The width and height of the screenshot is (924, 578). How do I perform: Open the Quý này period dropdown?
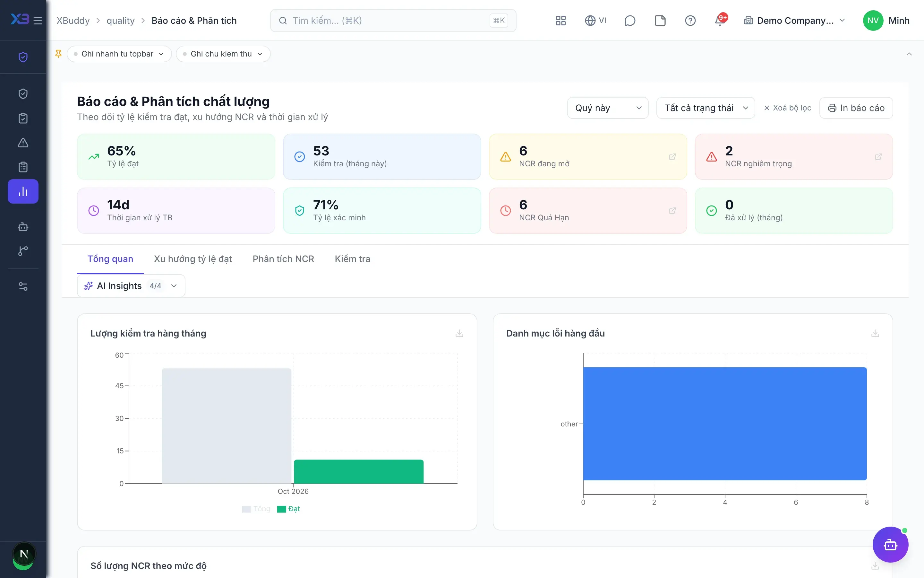(x=608, y=108)
